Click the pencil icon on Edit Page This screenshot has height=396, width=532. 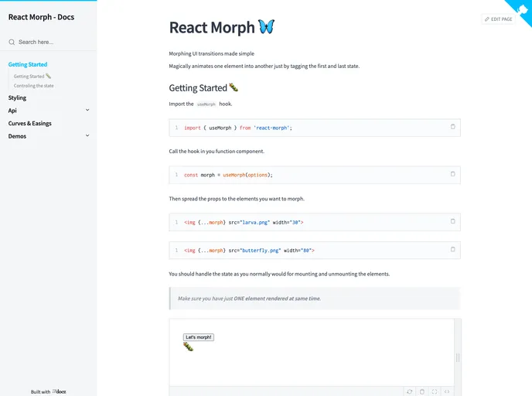tap(487, 19)
